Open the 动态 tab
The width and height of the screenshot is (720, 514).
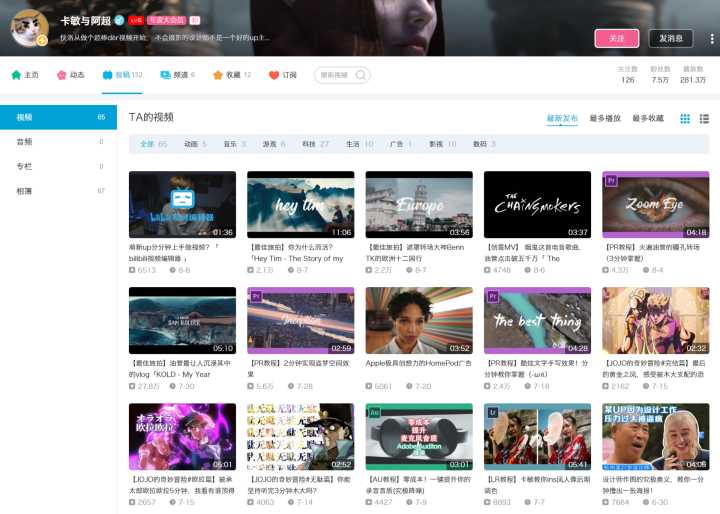pos(70,75)
